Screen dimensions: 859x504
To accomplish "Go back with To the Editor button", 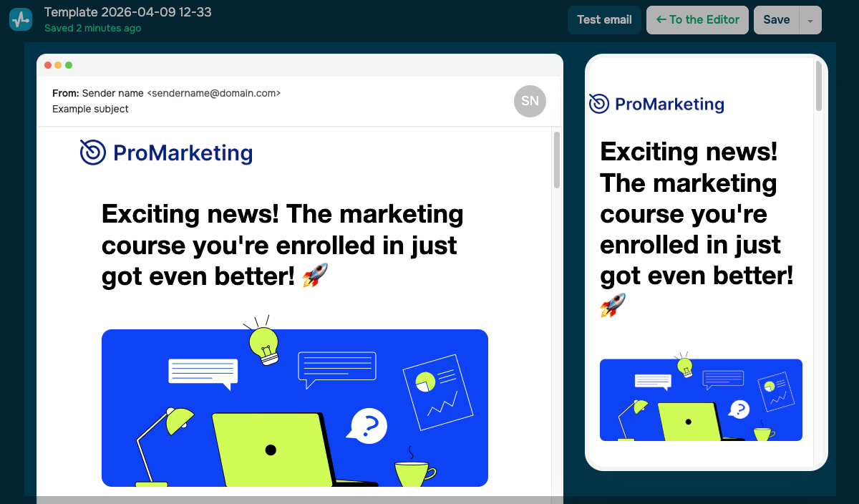I will pyautogui.click(x=698, y=20).
